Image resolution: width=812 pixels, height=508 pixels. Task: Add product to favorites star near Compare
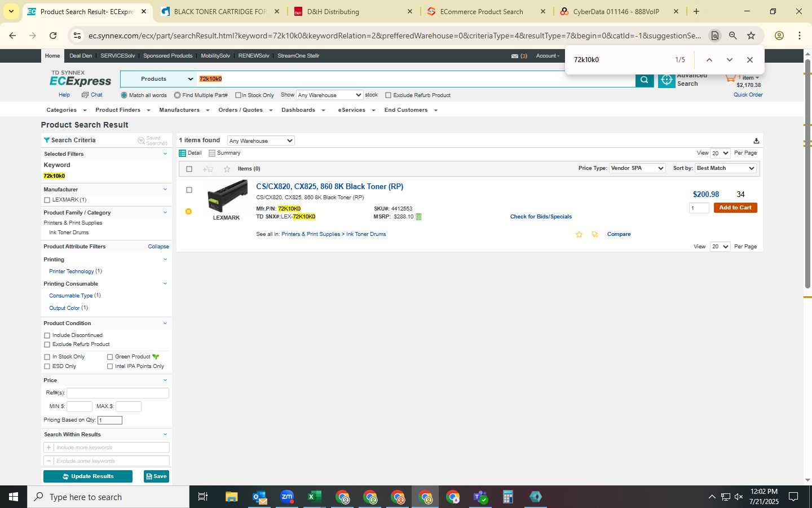pyautogui.click(x=579, y=234)
